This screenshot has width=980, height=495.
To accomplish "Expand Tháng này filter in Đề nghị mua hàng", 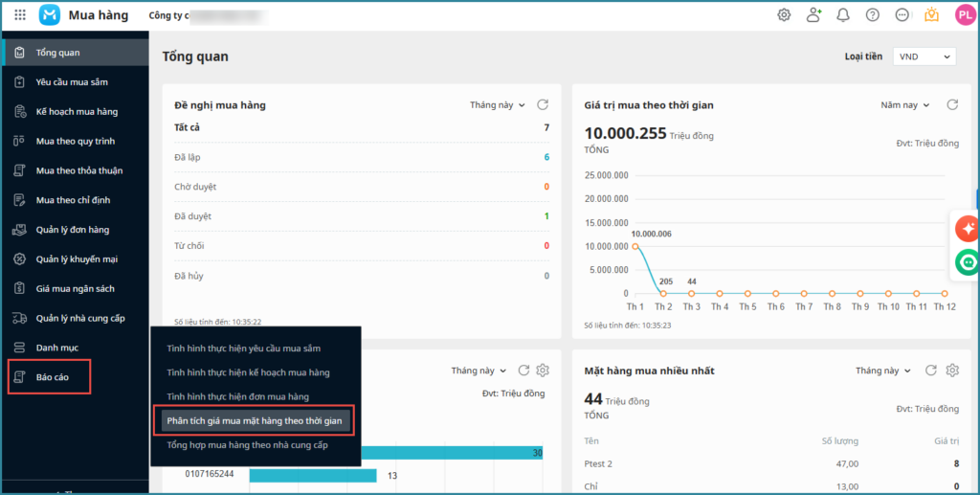I will [498, 105].
